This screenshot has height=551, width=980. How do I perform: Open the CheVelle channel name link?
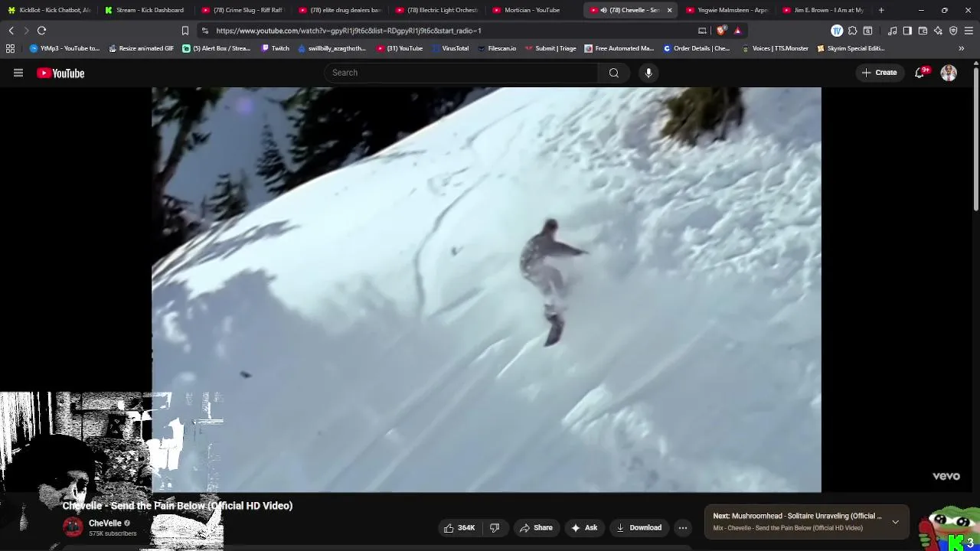[105, 523]
